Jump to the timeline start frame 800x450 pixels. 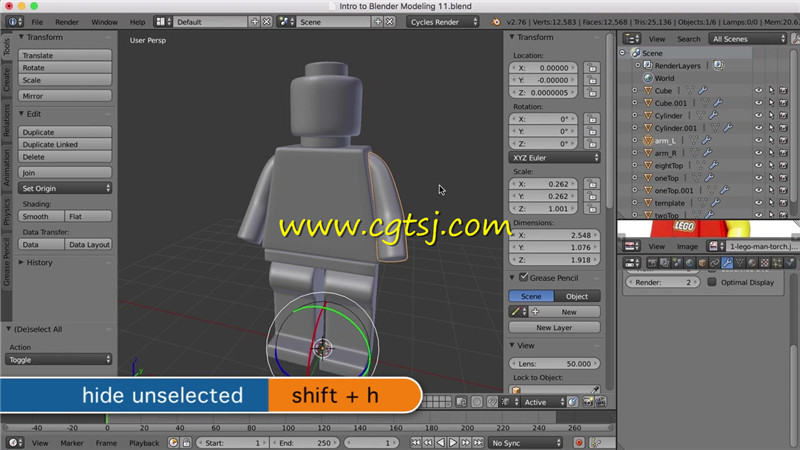(416, 442)
